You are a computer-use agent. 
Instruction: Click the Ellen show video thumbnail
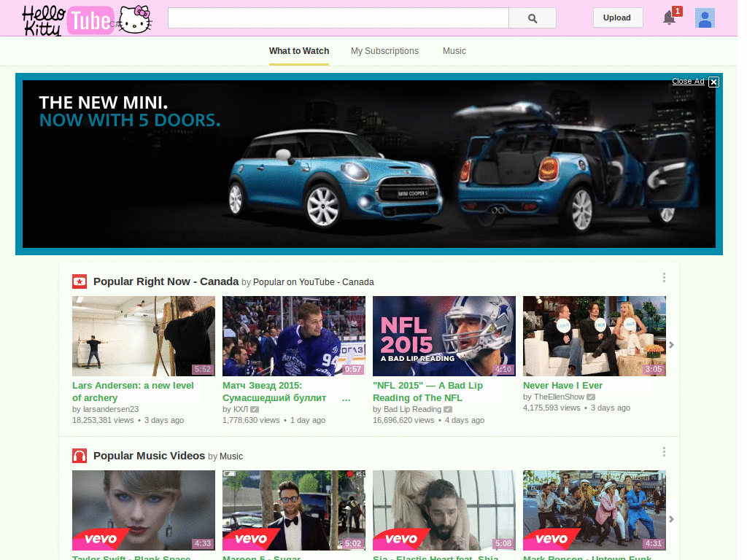595,336
